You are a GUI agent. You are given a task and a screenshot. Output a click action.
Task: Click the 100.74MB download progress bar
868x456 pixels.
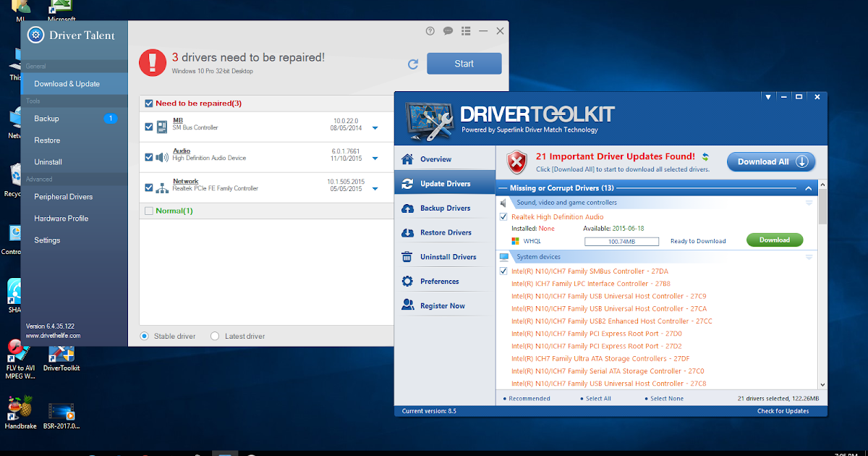tap(621, 242)
